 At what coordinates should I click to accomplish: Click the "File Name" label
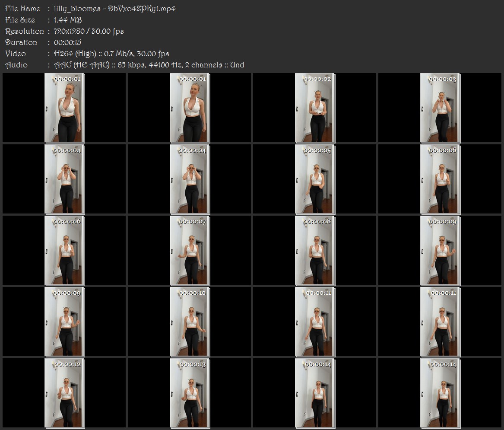[23, 9]
